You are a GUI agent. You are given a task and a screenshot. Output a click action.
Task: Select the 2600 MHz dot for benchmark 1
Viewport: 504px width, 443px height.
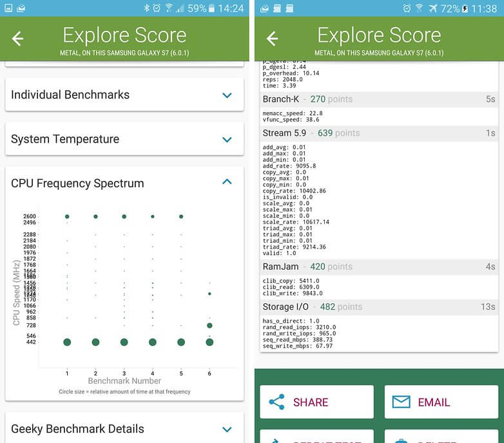67,217
